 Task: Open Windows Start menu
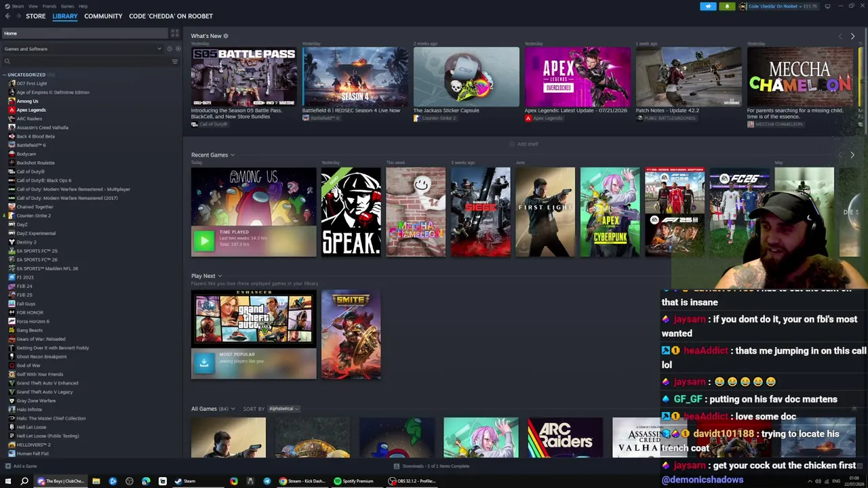point(8,481)
